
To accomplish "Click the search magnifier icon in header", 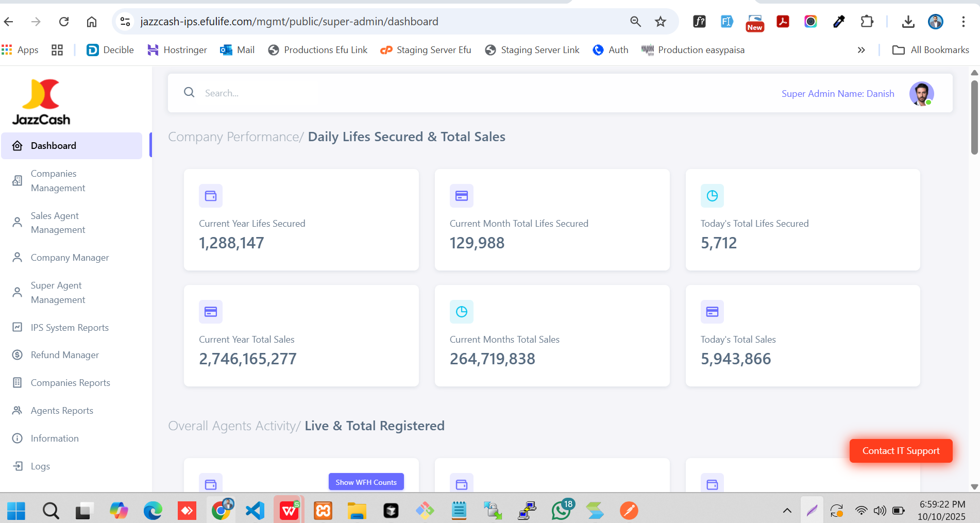I will [189, 93].
